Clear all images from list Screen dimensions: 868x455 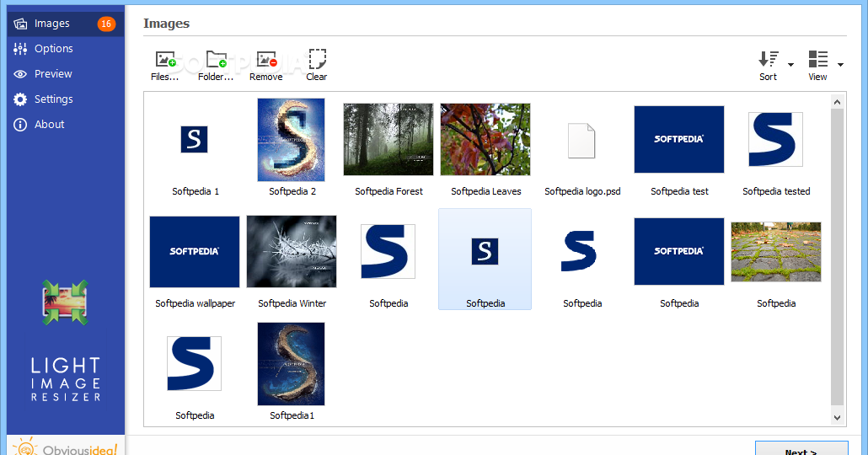(317, 66)
